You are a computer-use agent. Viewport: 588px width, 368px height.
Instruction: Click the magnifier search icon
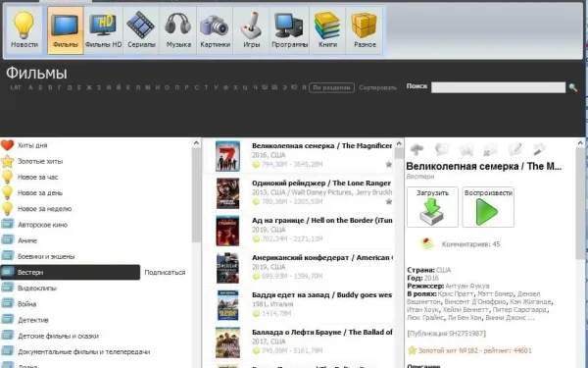[572, 88]
